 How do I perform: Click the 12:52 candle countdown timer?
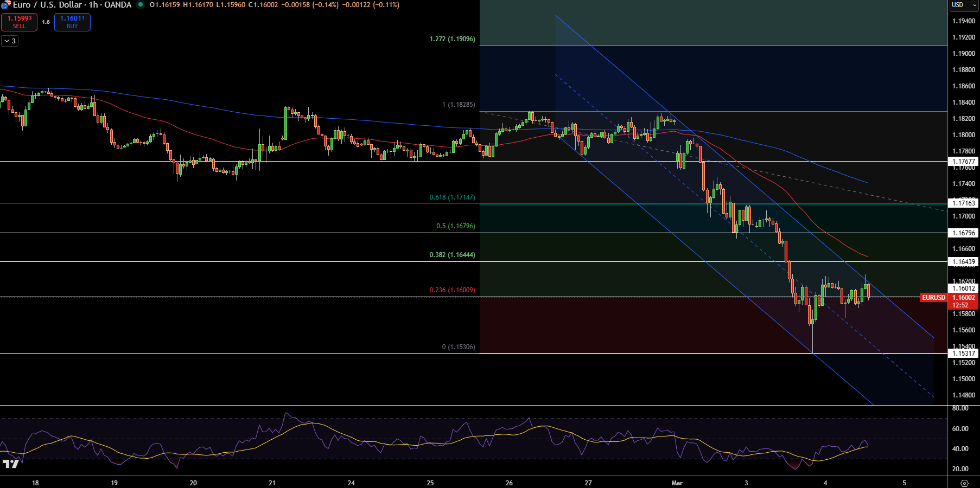(960, 305)
